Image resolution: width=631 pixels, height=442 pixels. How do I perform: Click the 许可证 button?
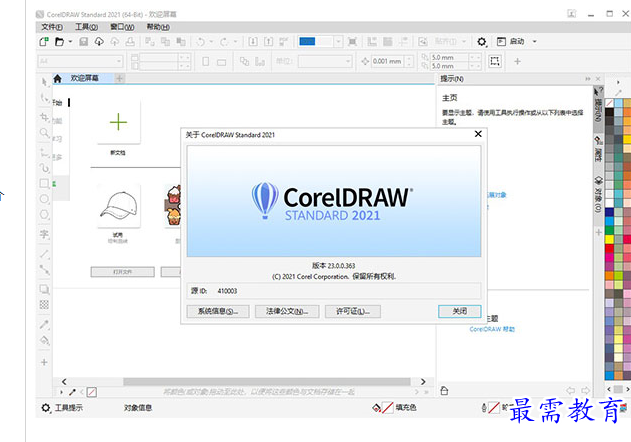tap(353, 311)
